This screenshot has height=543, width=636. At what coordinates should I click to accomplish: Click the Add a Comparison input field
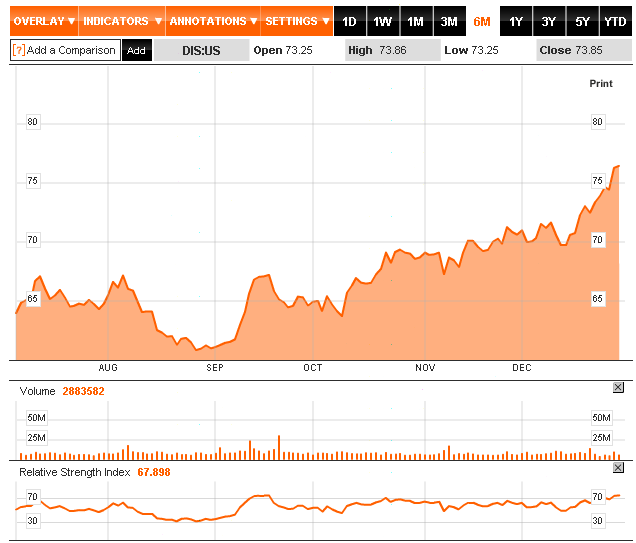point(71,50)
